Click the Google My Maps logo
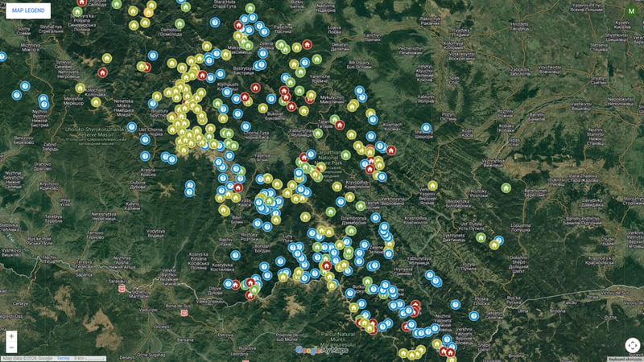This screenshot has height=362, width=644. [x=321, y=350]
